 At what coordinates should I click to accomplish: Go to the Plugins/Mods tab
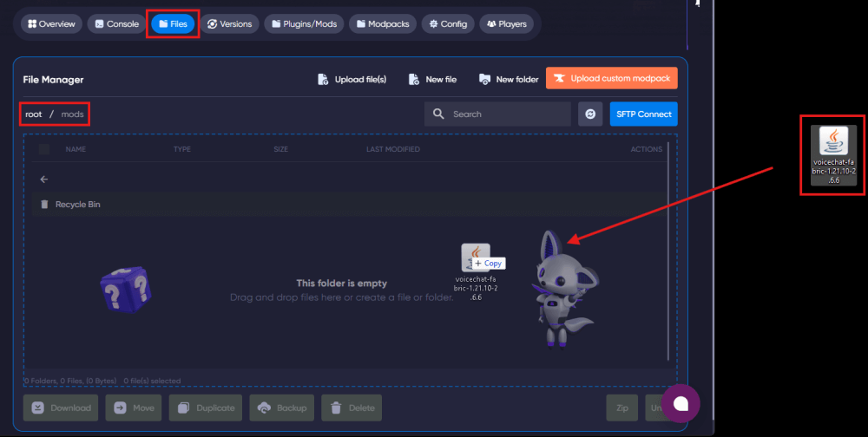click(x=303, y=24)
